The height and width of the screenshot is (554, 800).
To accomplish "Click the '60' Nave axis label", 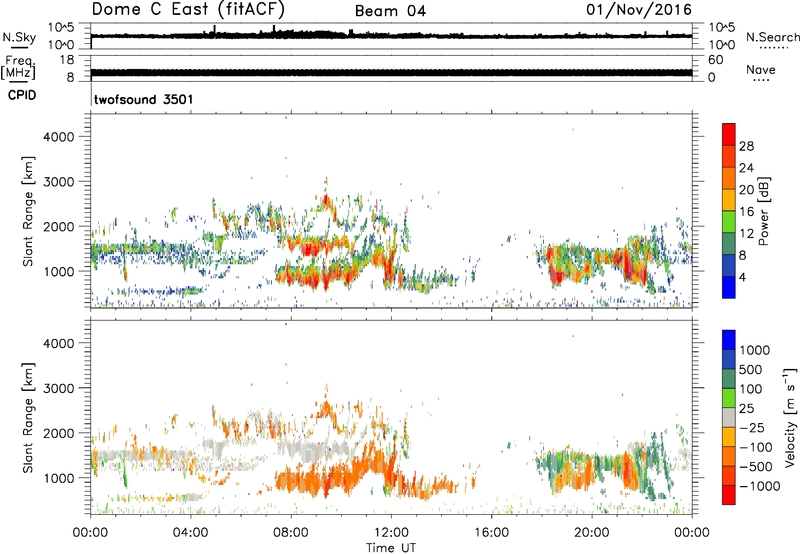I will [715, 60].
